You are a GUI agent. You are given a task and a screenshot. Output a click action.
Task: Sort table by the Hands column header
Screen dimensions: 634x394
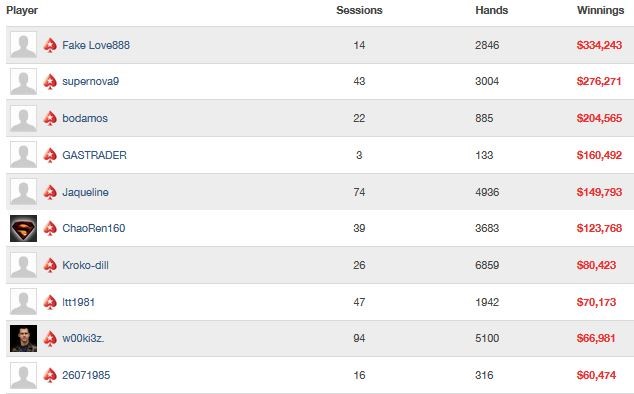[492, 10]
